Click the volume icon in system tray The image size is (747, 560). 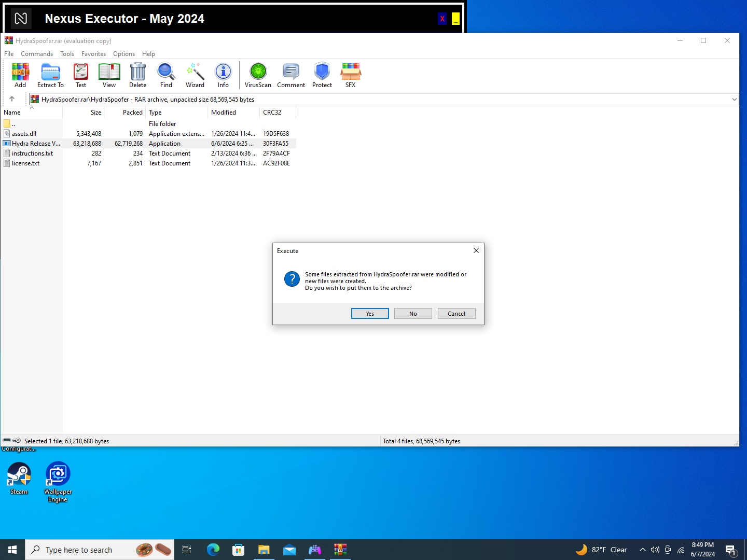click(655, 550)
